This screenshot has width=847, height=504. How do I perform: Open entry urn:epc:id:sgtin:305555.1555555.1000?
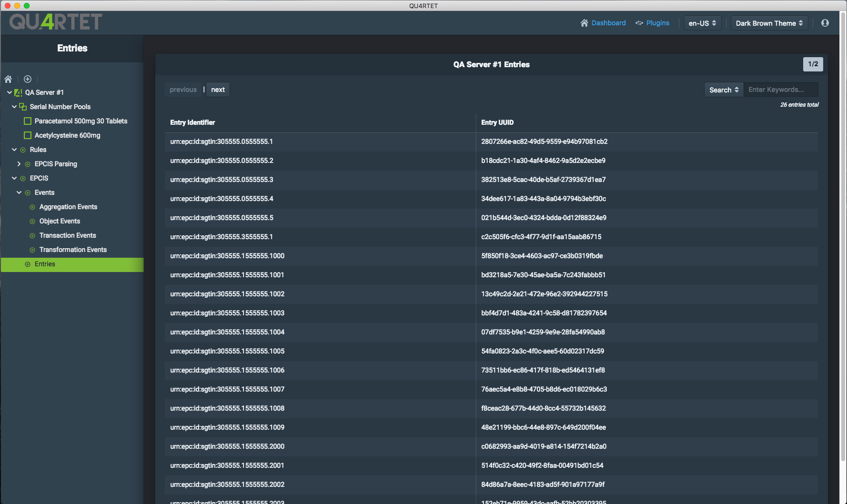pyautogui.click(x=227, y=256)
